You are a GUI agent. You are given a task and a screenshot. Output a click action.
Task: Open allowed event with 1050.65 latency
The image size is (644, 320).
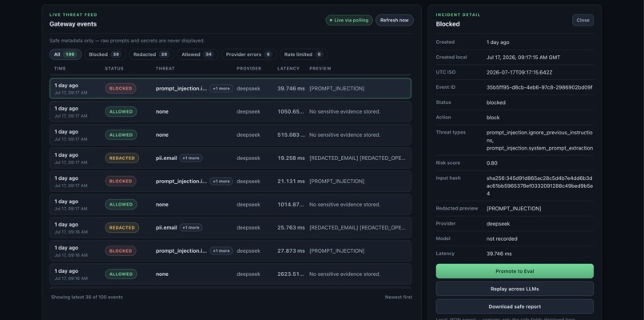[230, 111]
